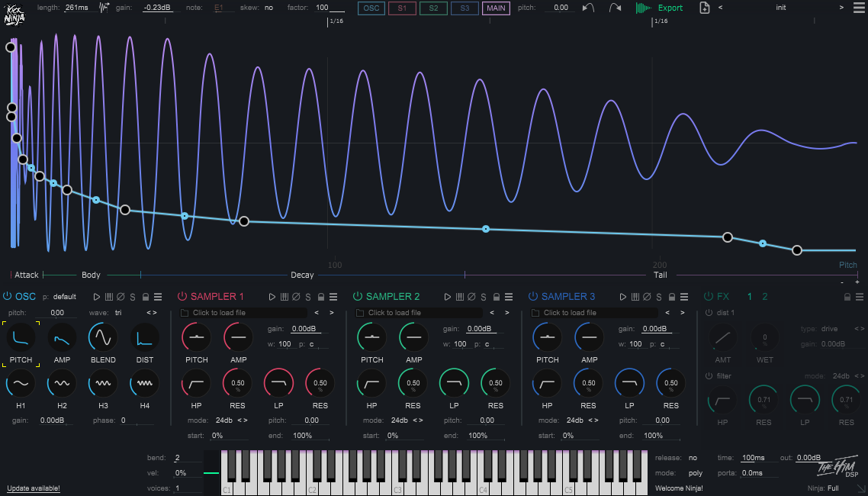Image resolution: width=868 pixels, height=496 pixels.
Task: Click the Update available link
Action: [34, 488]
